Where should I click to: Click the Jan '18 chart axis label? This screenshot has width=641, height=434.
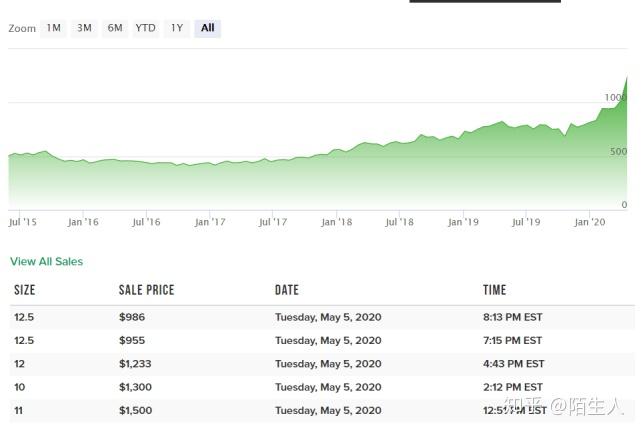click(337, 222)
